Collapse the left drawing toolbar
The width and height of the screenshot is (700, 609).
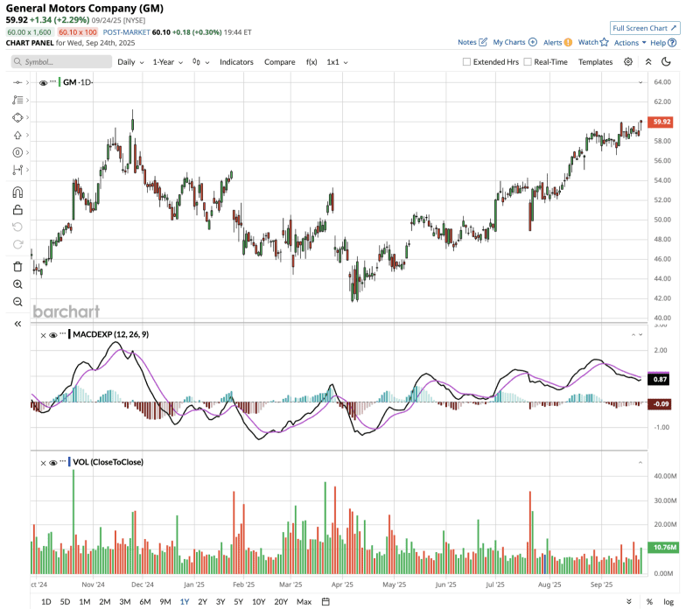coord(17,324)
